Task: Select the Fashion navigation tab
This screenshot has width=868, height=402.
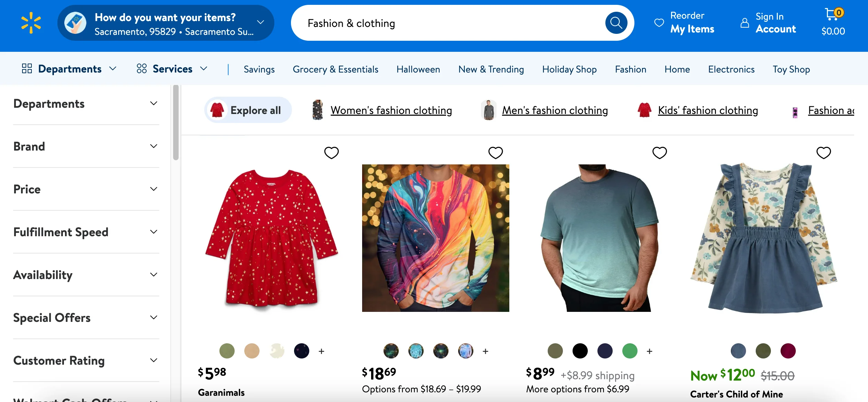Action: pos(631,69)
